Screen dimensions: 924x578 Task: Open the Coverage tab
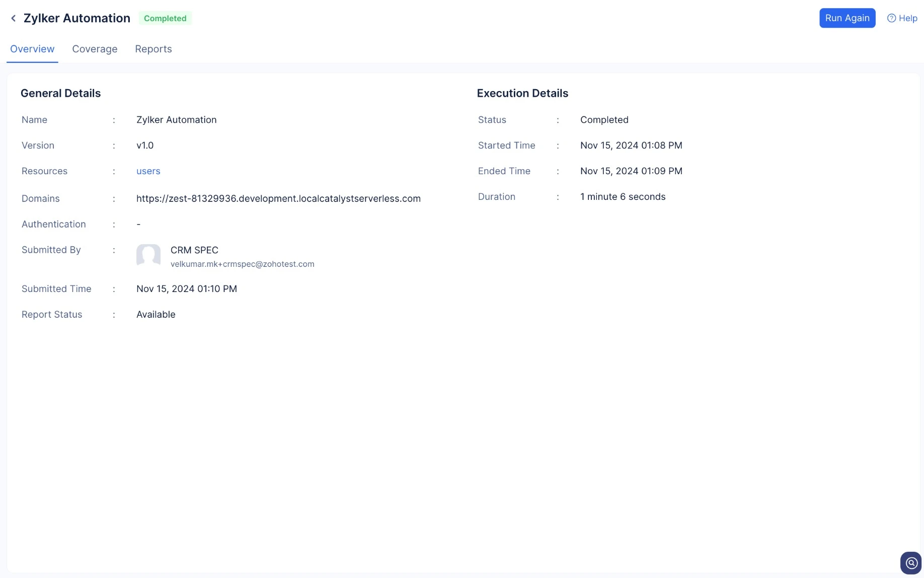(x=95, y=49)
